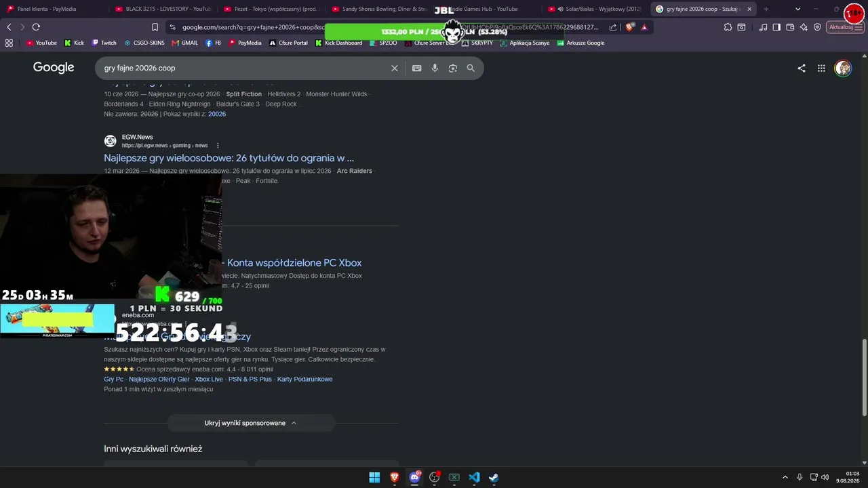Image resolution: width=868 pixels, height=488 pixels.
Task: Open Kick Dashboard bookmark
Action: click(339, 43)
